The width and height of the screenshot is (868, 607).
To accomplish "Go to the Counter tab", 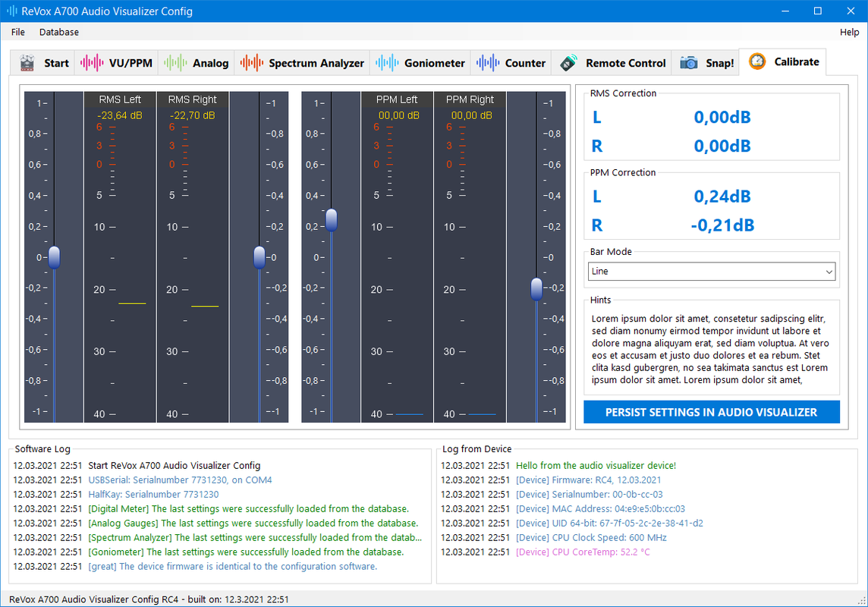I will 511,63.
